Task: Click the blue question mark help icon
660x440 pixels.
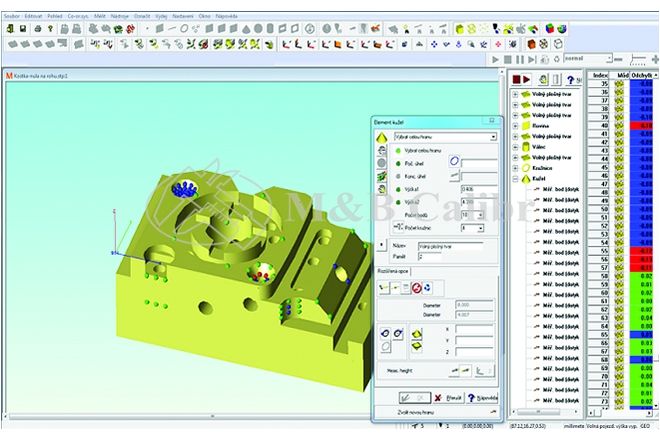Action: pyautogui.click(x=568, y=79)
